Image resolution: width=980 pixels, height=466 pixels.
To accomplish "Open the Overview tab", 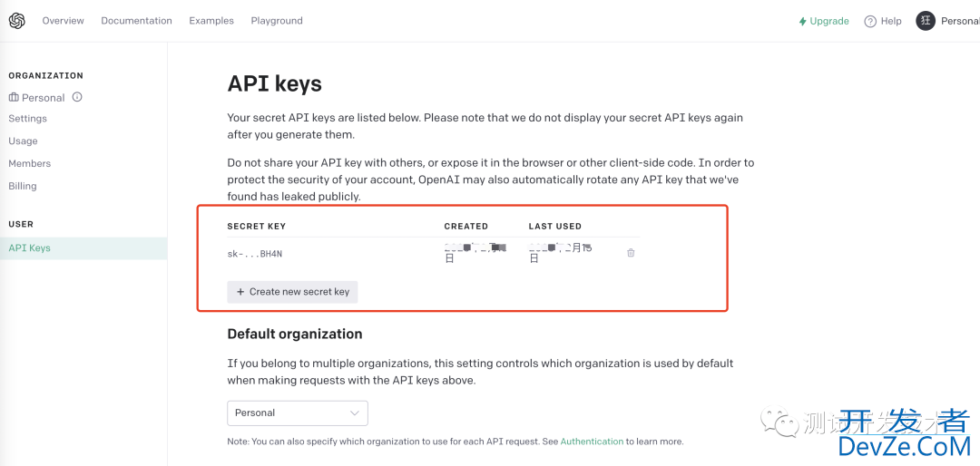I will click(x=64, y=21).
